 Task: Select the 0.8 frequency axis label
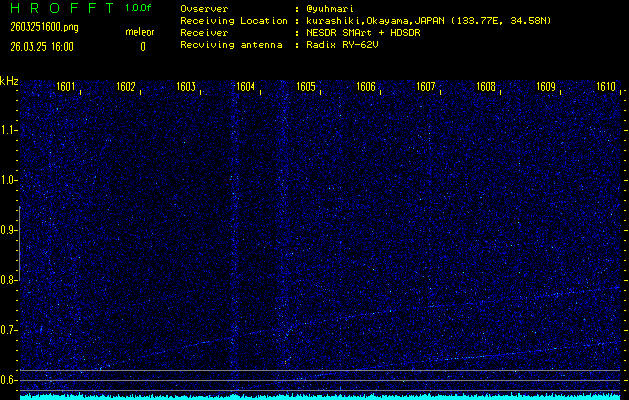click(x=9, y=280)
